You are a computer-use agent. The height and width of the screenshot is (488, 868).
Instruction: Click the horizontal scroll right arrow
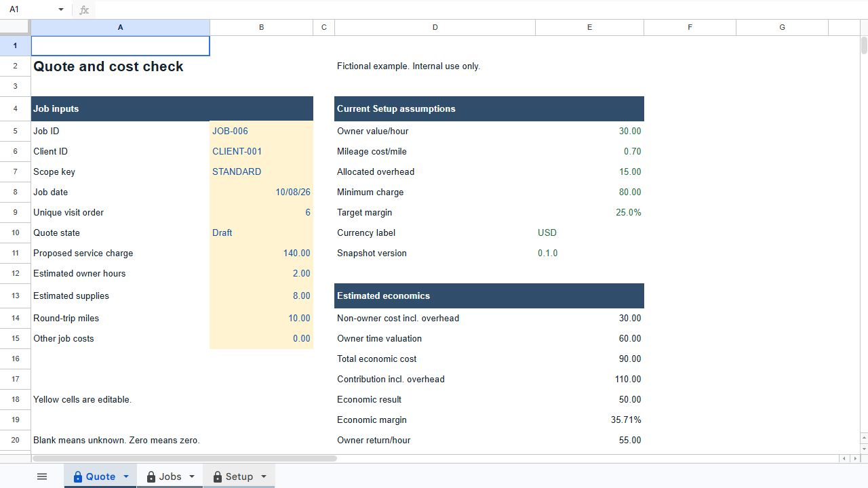[854, 459]
